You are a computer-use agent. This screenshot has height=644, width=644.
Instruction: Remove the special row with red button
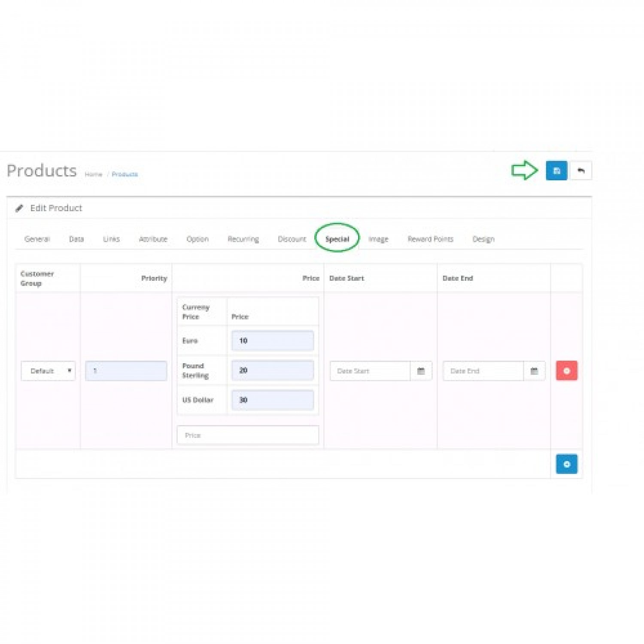coord(566,371)
